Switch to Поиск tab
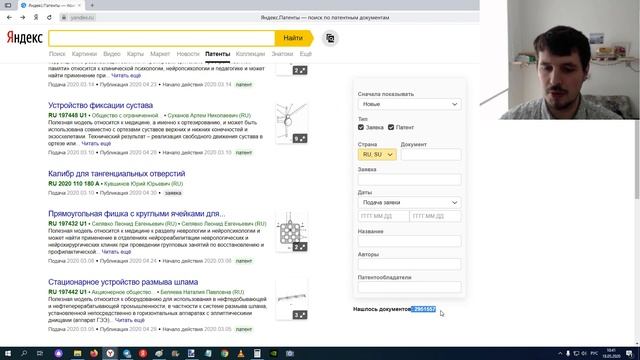The image size is (640, 360). tap(57, 54)
